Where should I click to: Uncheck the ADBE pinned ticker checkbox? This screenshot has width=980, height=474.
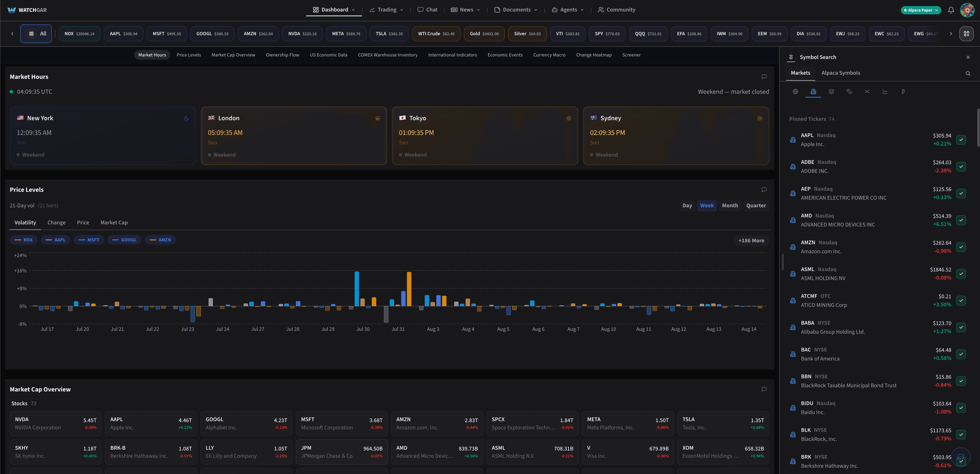(x=961, y=167)
